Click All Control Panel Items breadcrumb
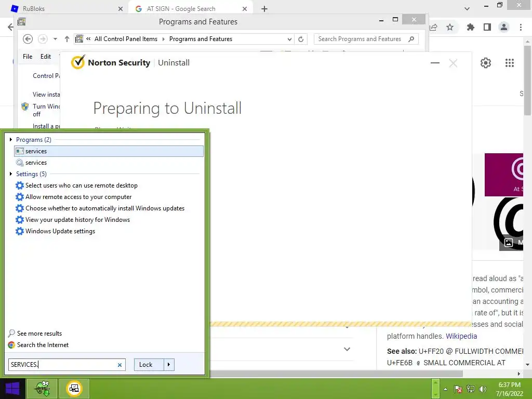This screenshot has width=532, height=399. pyautogui.click(x=126, y=39)
